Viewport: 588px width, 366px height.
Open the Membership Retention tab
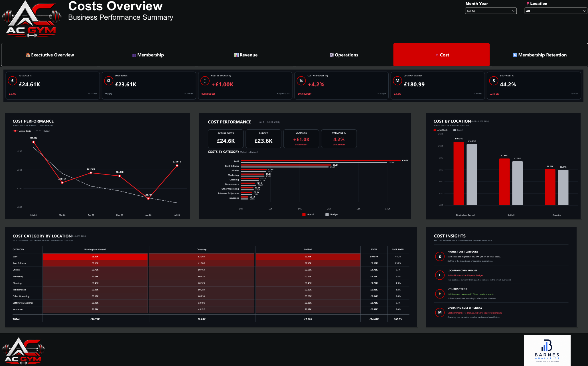(540, 55)
